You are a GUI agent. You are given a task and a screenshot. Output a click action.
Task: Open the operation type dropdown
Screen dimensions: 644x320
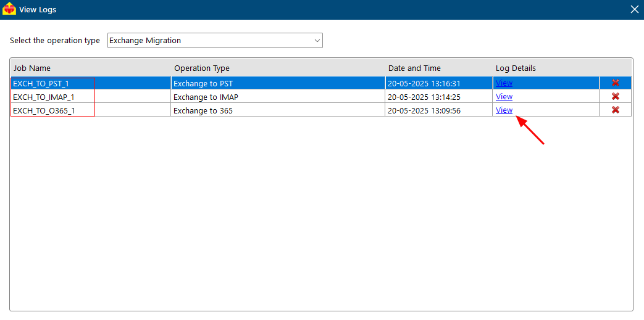pos(215,41)
